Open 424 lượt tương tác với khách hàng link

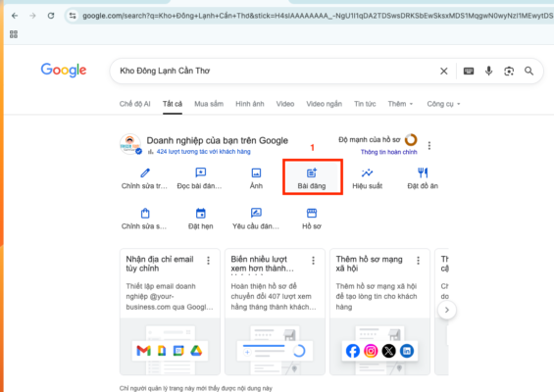pos(203,152)
